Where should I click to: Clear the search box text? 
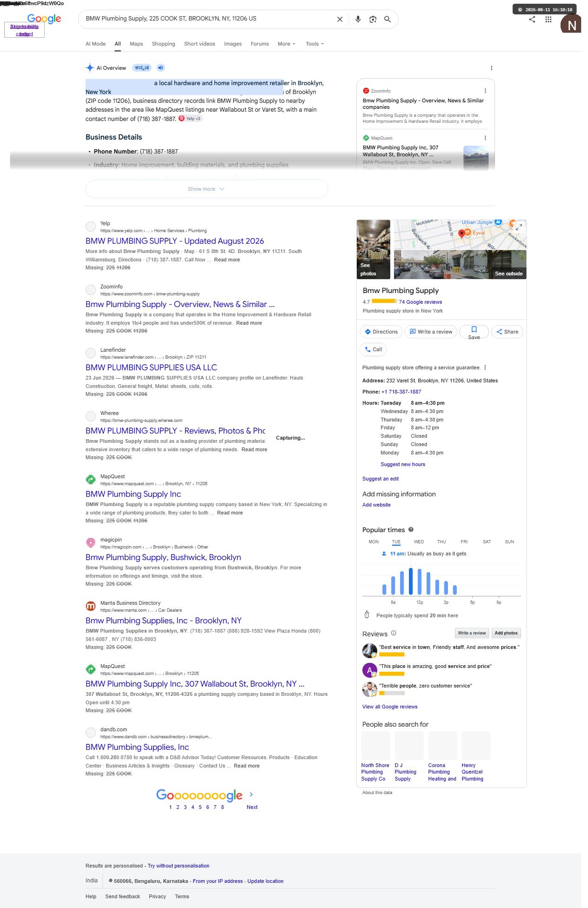pyautogui.click(x=340, y=19)
